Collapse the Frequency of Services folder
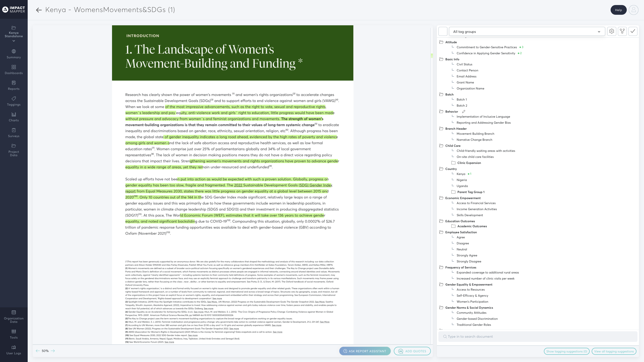 (441, 267)
